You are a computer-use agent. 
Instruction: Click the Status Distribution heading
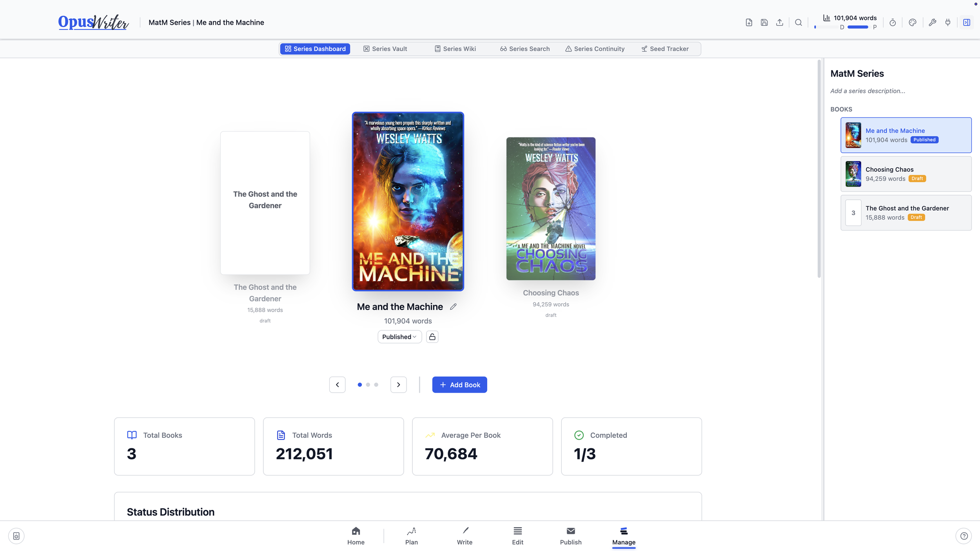(x=171, y=512)
